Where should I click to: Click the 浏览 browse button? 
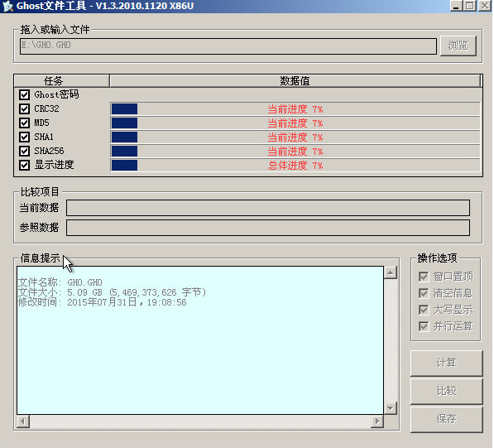coord(458,46)
